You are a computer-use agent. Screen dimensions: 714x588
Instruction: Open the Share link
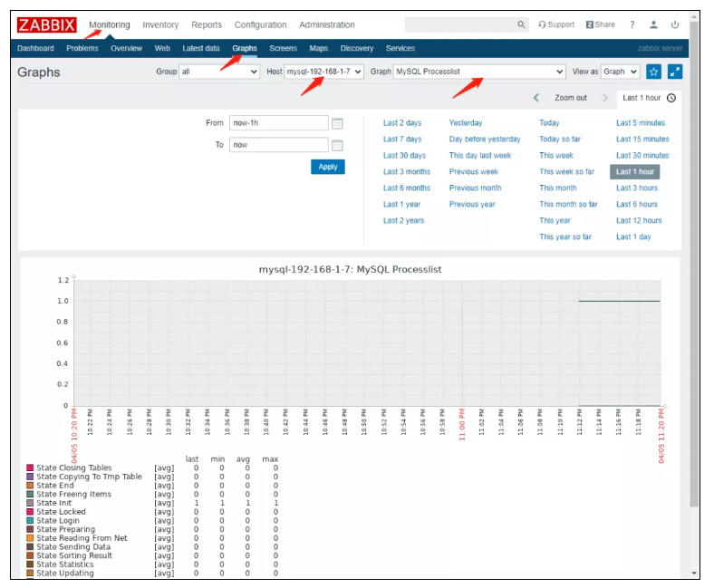coord(600,24)
